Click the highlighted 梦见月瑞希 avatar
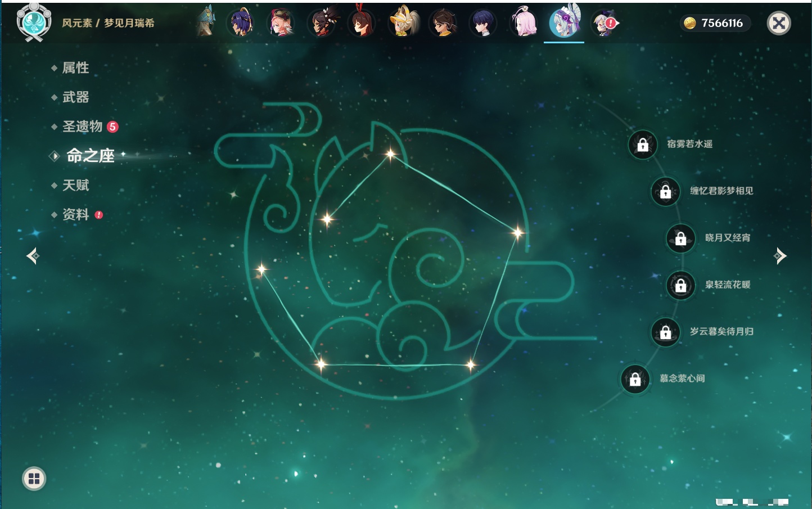The height and width of the screenshot is (509, 812). (x=564, y=22)
